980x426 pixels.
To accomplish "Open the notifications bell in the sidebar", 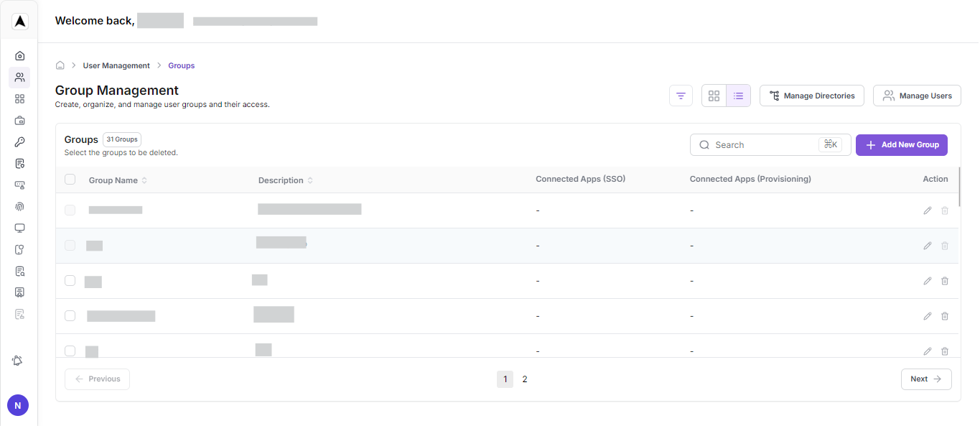I will coord(17,360).
